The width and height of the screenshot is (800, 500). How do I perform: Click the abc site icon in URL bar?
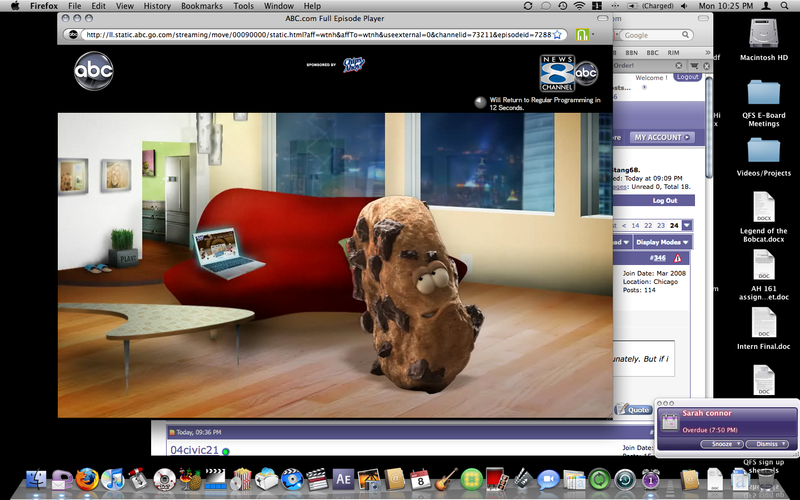[73, 35]
